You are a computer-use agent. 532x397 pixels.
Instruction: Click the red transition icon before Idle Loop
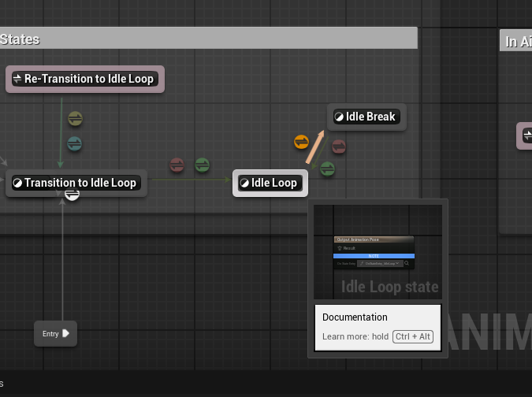[x=177, y=165]
